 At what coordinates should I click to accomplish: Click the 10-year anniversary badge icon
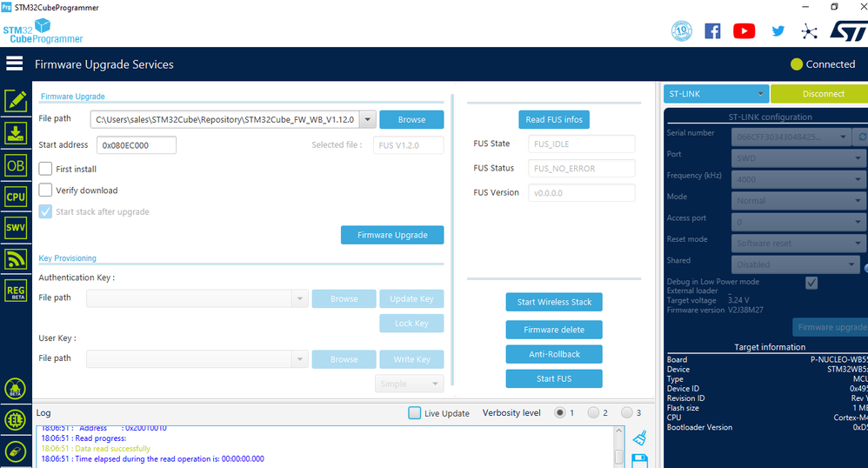pos(682,31)
